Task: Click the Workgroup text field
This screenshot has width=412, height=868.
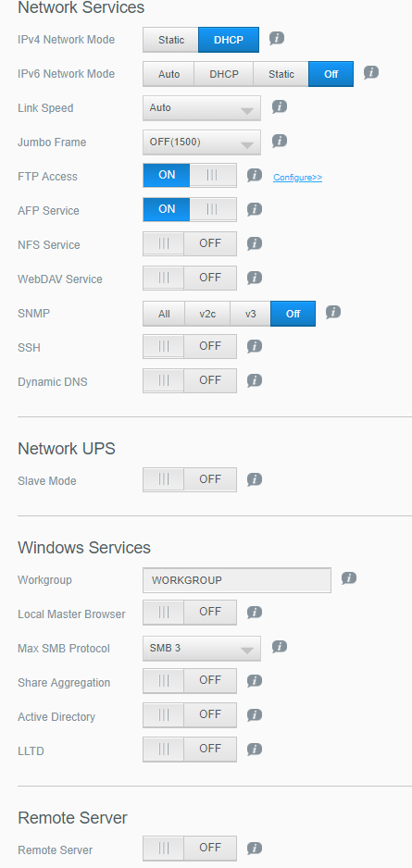Action: [237, 580]
